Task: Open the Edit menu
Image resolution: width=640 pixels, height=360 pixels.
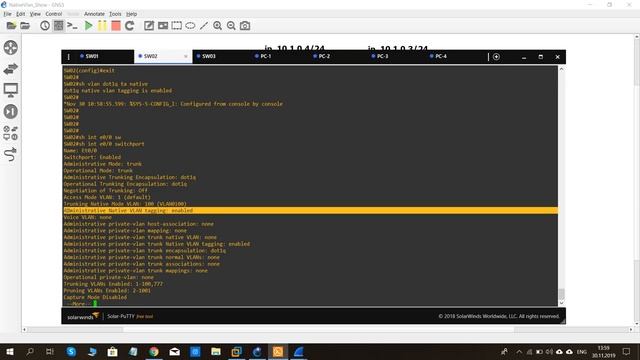Action: coord(20,14)
